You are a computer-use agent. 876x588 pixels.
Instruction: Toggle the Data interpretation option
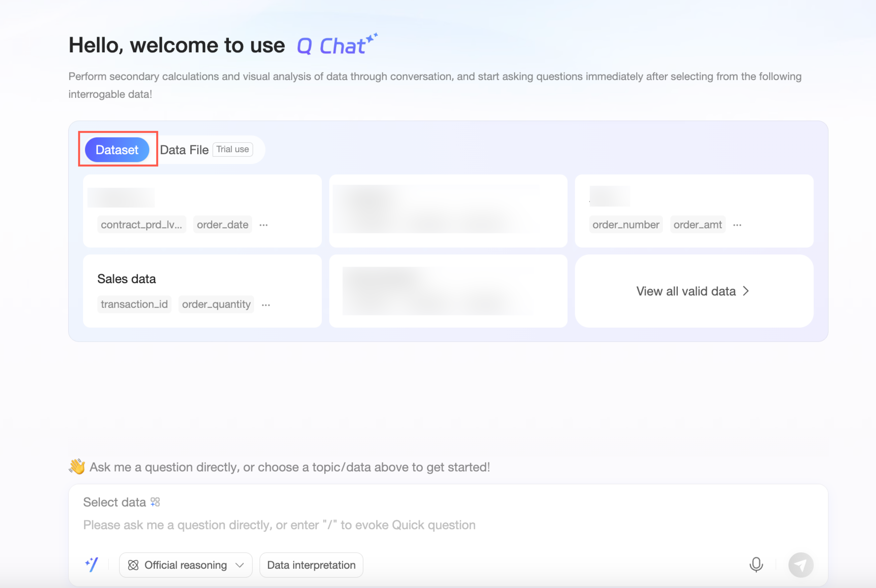point(311,565)
